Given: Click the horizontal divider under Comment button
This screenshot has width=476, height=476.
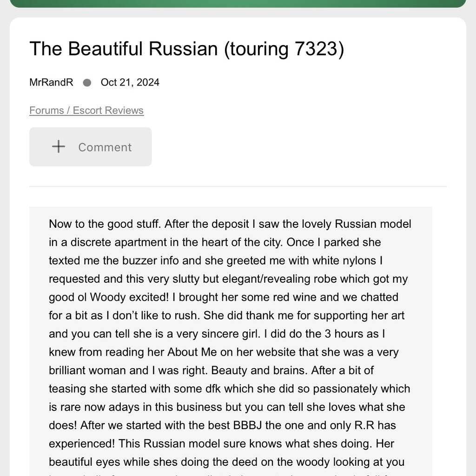Looking at the screenshot, I should 238,186.
